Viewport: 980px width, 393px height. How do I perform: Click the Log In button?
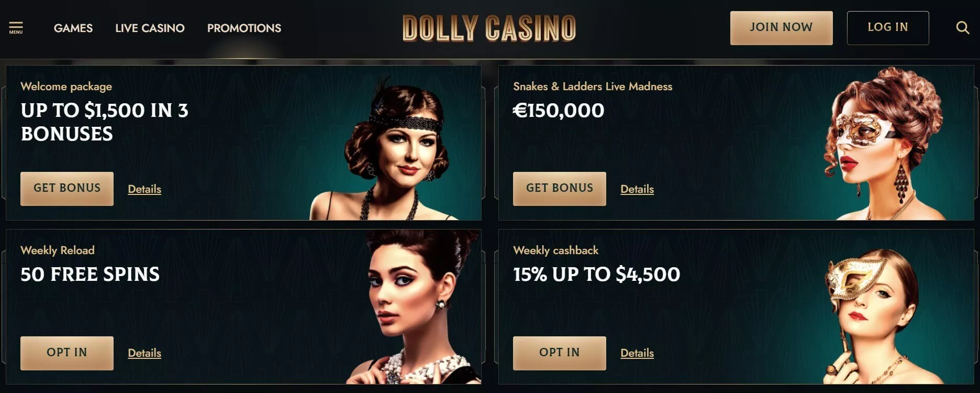pos(888,28)
